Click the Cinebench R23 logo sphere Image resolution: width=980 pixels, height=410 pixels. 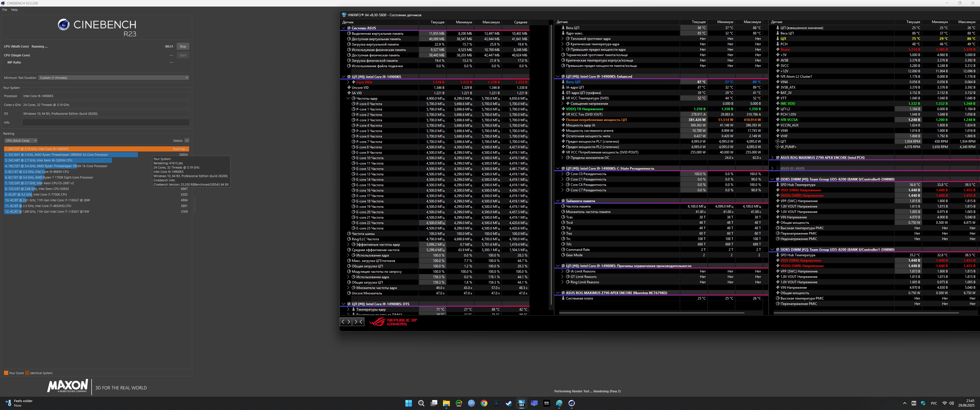click(64, 25)
